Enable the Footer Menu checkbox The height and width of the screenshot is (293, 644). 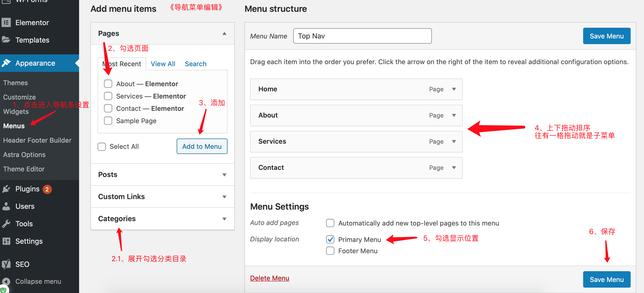point(330,251)
